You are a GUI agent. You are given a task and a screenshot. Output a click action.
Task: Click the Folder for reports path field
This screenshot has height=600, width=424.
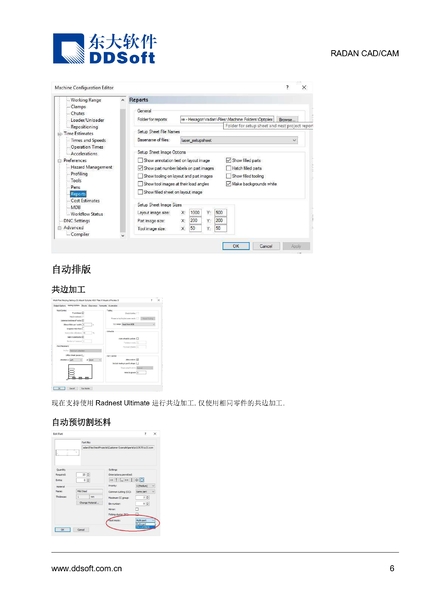227,119
